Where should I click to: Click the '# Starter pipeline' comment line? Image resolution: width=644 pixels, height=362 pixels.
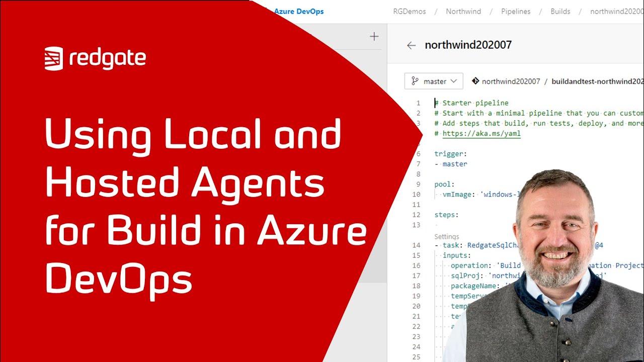[x=471, y=103]
